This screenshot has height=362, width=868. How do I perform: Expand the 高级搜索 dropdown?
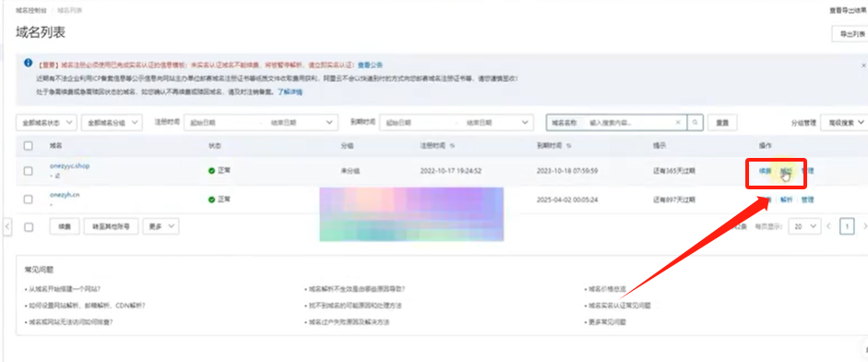pos(845,123)
